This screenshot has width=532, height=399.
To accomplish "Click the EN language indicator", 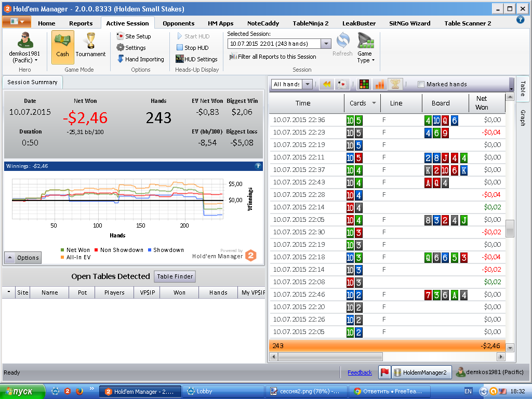I will (468, 391).
